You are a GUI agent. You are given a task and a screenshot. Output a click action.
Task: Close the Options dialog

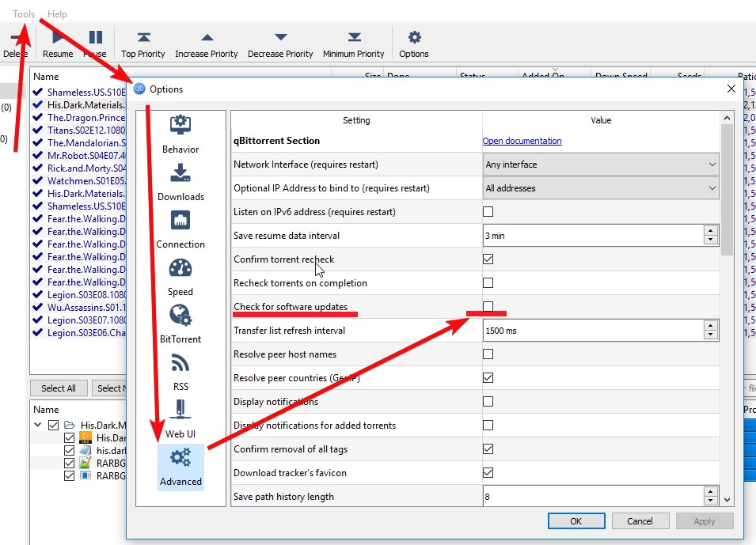tap(731, 89)
